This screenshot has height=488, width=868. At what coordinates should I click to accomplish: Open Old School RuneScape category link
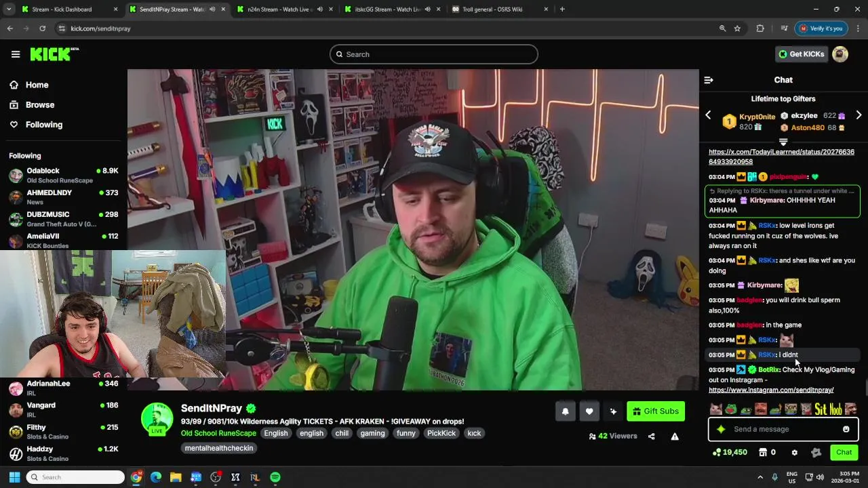[x=218, y=433]
